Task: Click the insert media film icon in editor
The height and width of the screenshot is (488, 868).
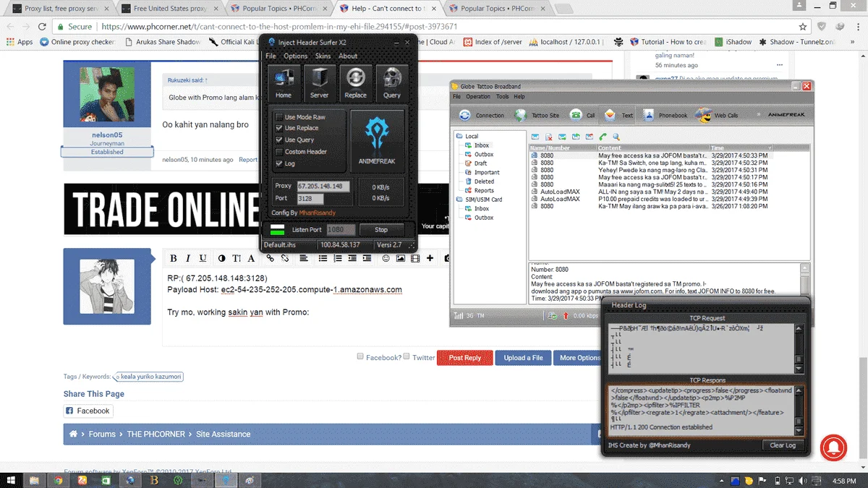Action: pos(414,258)
